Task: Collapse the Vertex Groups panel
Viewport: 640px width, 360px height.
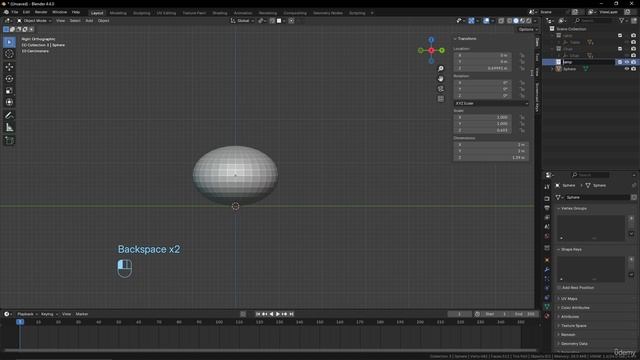Action: (573, 209)
